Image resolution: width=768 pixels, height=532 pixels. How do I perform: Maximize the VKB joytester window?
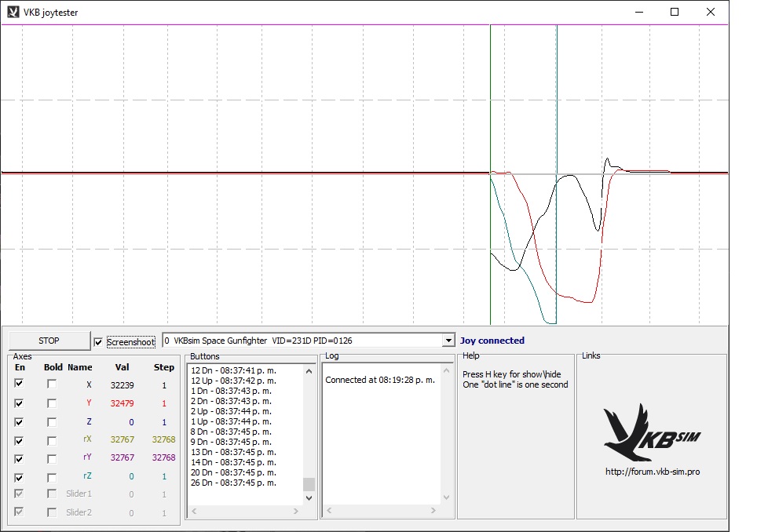click(675, 13)
